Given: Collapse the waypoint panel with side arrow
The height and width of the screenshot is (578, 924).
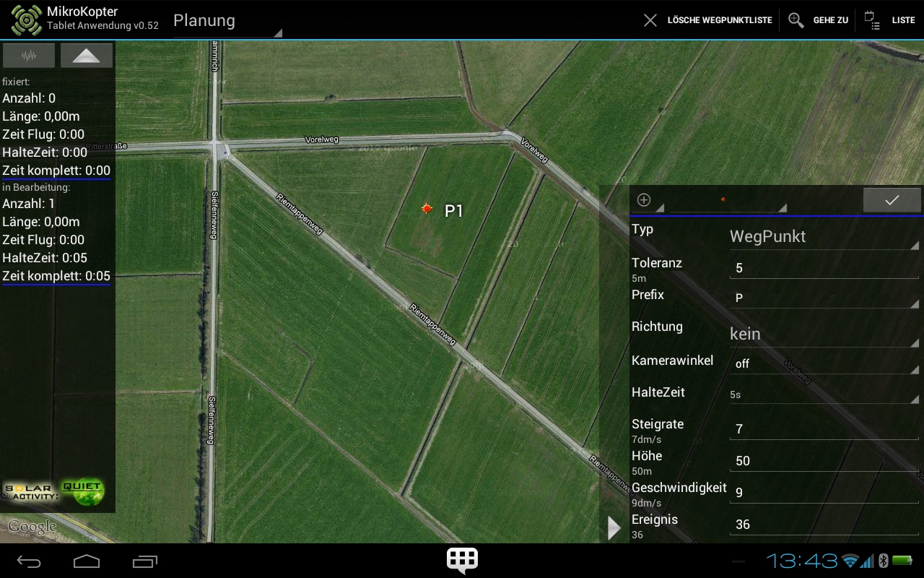Looking at the screenshot, I should [614, 528].
